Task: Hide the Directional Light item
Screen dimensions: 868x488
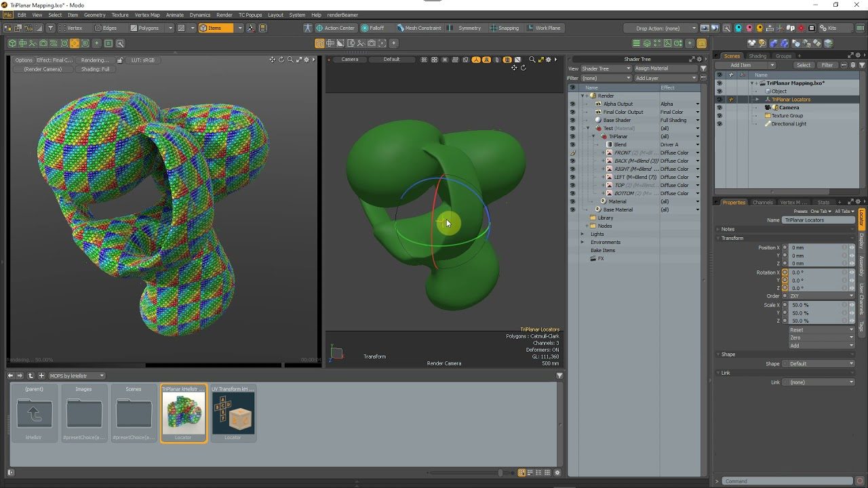Action: [x=719, y=124]
